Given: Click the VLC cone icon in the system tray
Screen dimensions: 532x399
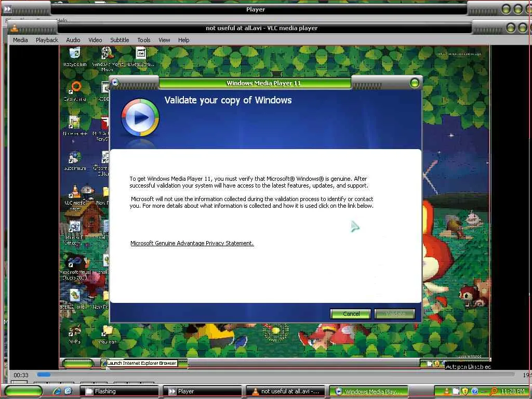Looking at the screenshot, I should (447, 391).
